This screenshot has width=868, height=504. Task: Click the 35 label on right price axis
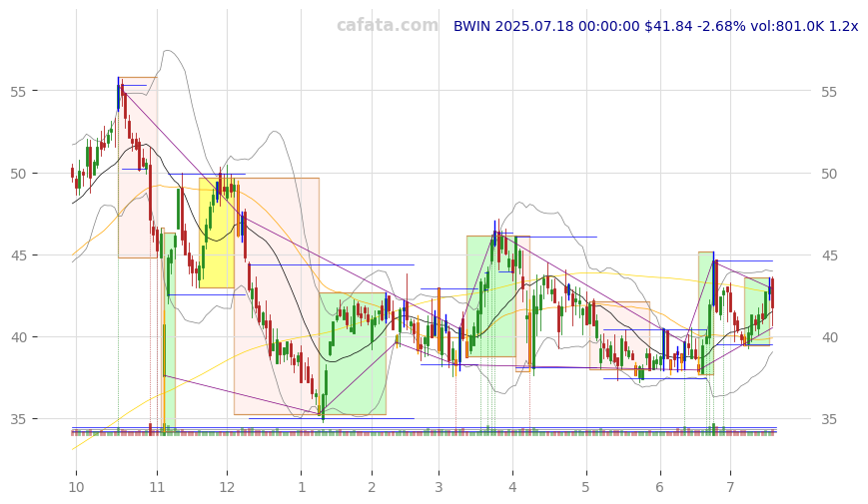point(829,419)
